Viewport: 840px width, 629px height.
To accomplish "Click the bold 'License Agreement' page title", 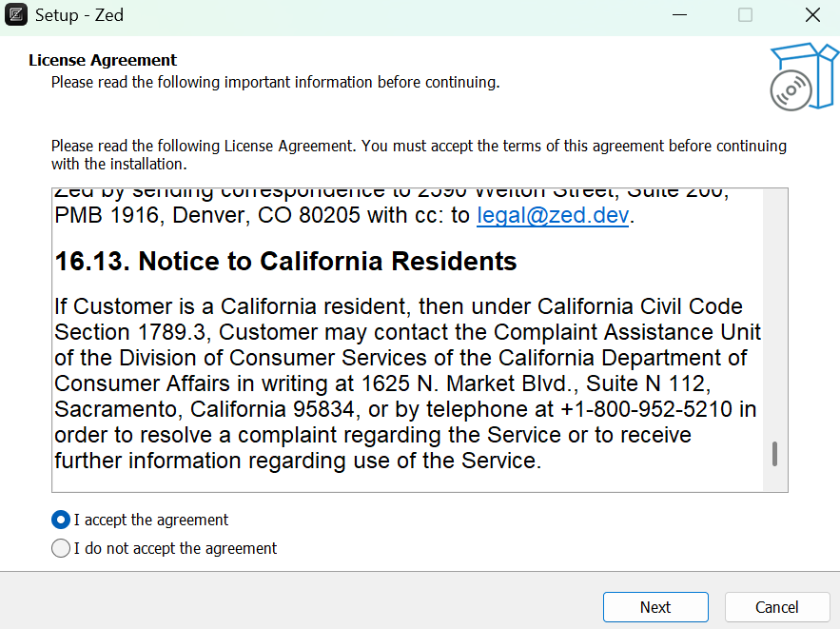I will pyautogui.click(x=103, y=60).
